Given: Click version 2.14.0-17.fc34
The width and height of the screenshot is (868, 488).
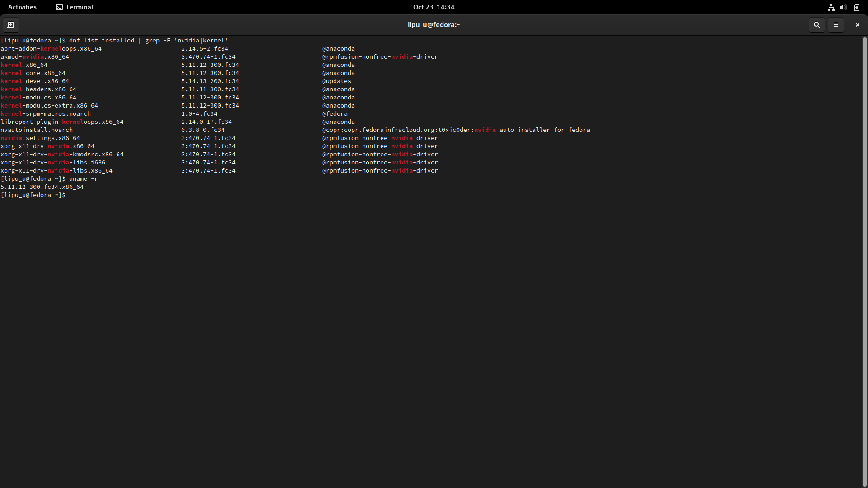Looking at the screenshot, I should [x=207, y=122].
